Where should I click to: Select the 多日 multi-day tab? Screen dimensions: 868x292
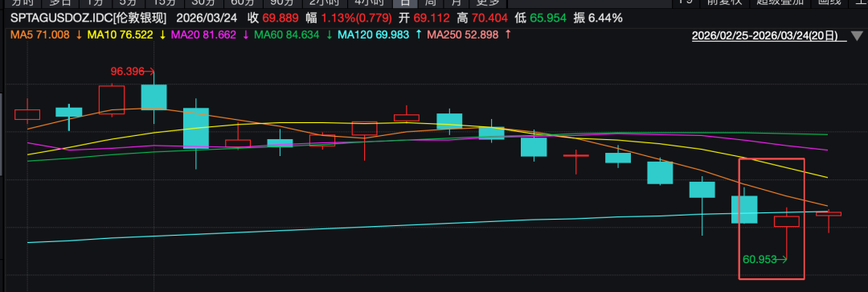pyautogui.click(x=60, y=2)
